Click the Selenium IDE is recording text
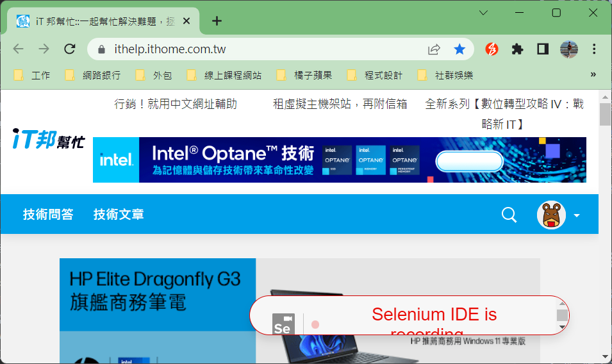 434,322
